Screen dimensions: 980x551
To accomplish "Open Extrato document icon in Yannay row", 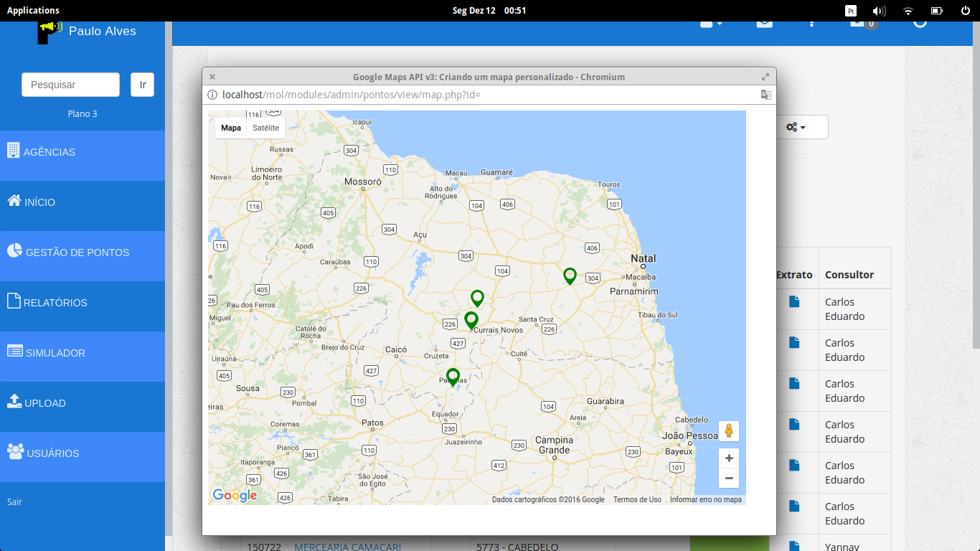I will click(x=793, y=547).
